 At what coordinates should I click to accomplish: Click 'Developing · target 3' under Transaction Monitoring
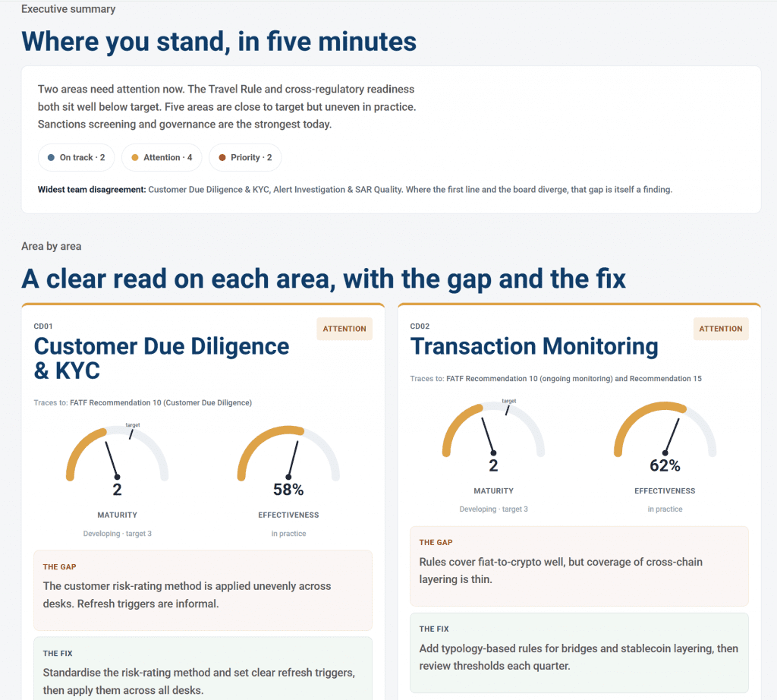coord(493,509)
